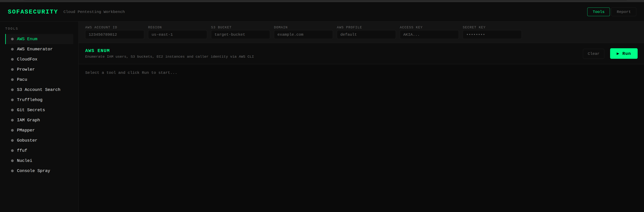Open the Gobuster tool
The width and height of the screenshot is (644, 212).
27,140
